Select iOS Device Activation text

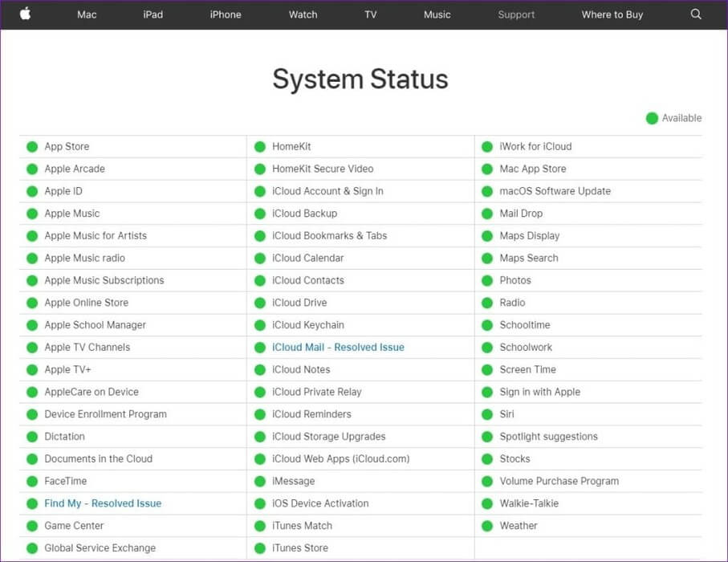[320, 503]
